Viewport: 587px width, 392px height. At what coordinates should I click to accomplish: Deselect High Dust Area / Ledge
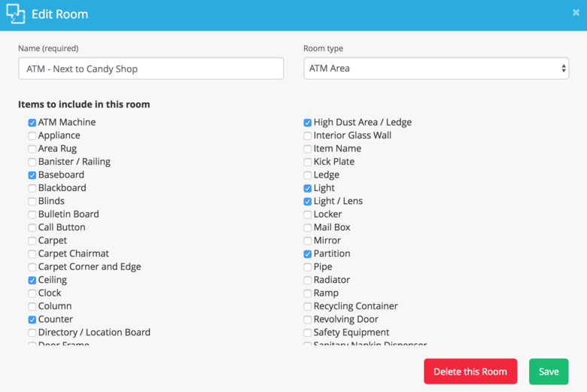308,123
